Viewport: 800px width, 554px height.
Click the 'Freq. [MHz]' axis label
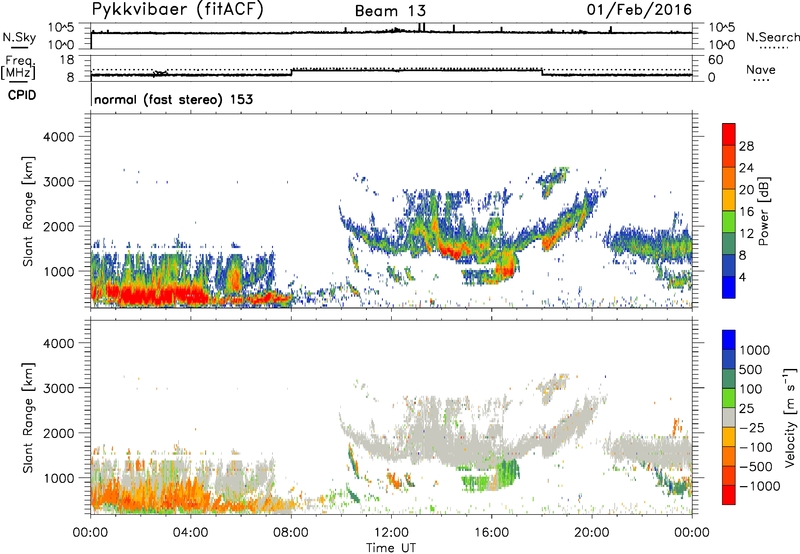point(18,67)
